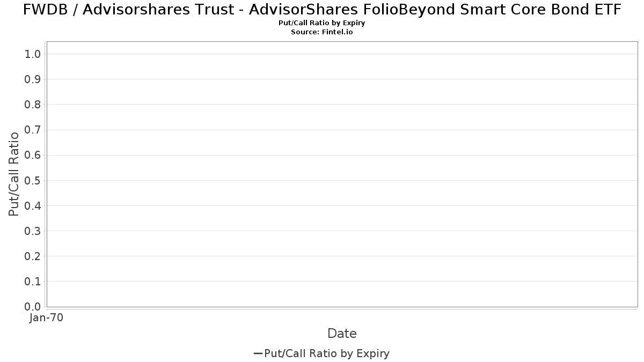Click the 0.1 y-axis tick label

pyautogui.click(x=33, y=282)
